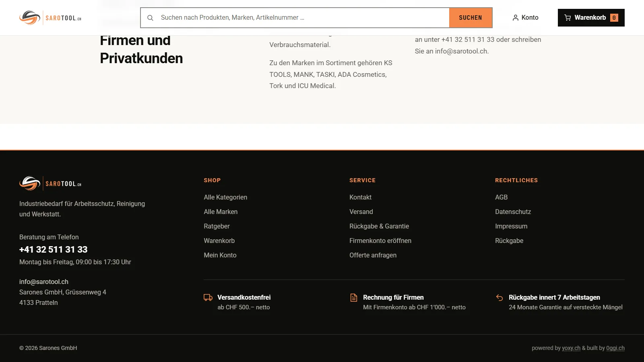This screenshot has height=362, width=644.
Task: View Versand information link
Action: click(x=361, y=212)
